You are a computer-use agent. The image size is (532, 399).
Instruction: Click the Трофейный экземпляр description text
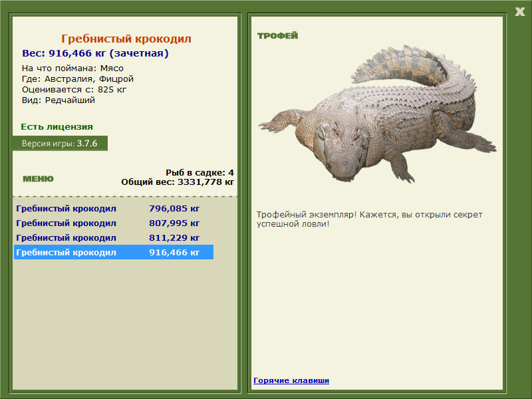(x=369, y=219)
